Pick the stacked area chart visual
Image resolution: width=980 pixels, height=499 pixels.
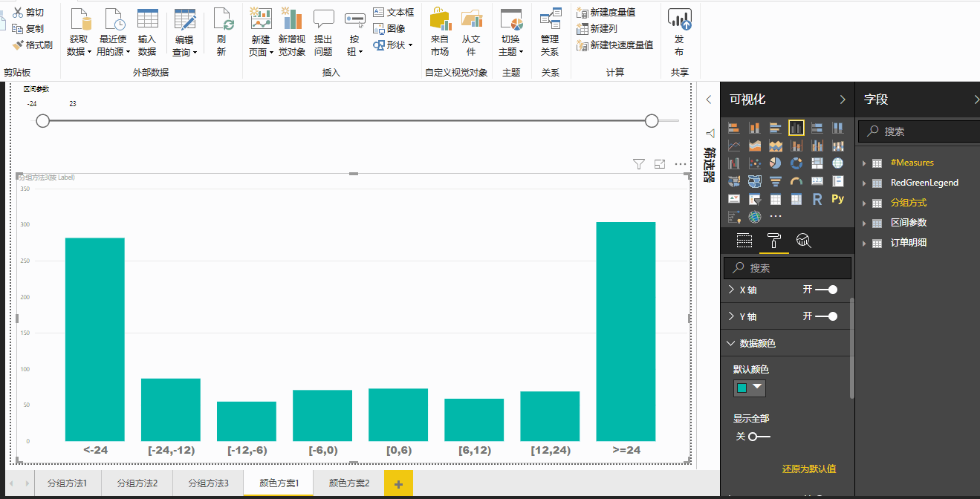pyautogui.click(x=776, y=146)
